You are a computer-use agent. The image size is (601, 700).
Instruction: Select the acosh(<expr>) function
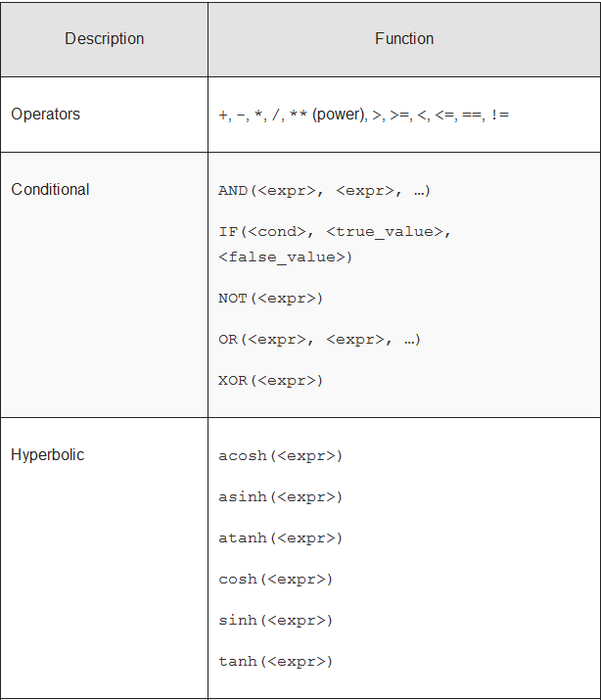pyautogui.click(x=280, y=456)
